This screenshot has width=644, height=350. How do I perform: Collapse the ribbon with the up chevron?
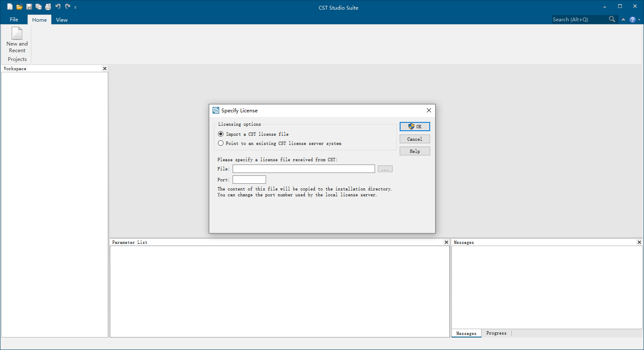point(623,20)
